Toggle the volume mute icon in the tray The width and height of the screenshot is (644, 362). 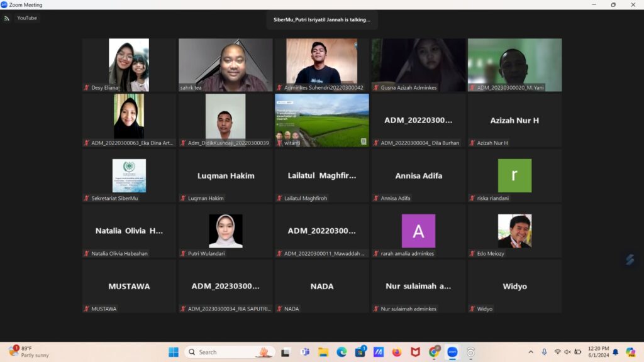tap(568, 352)
